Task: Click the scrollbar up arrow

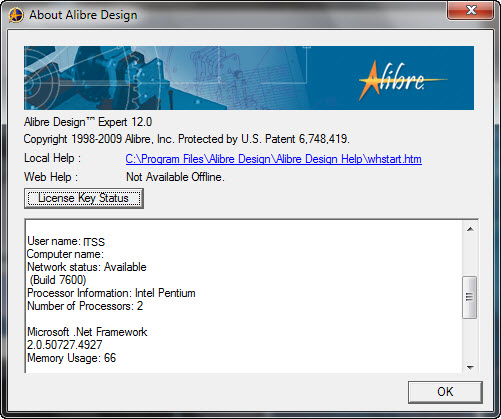Action: coord(470,229)
